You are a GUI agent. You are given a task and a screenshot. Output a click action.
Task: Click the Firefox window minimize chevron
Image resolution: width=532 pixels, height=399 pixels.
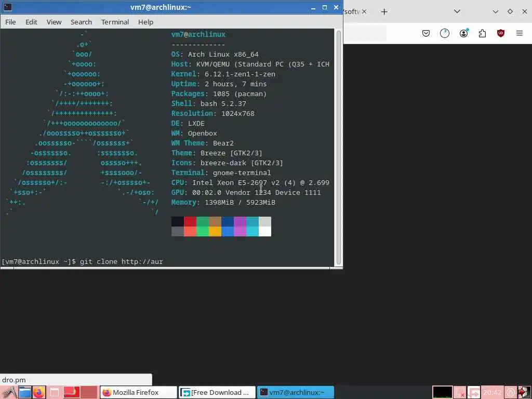495,11
